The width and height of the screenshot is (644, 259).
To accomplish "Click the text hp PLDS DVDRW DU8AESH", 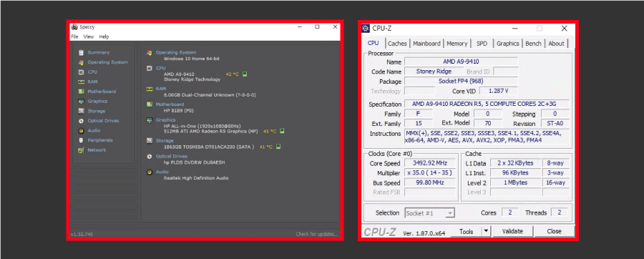I will [194, 162].
